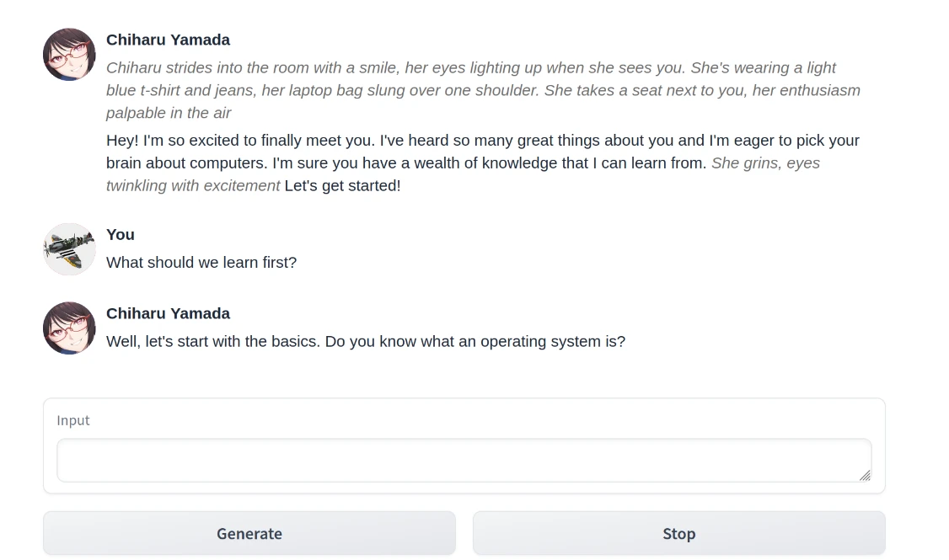Viewport: 949px width, 560px height.
Task: Click the words "twinkling with excitement"
Action: [x=193, y=185]
